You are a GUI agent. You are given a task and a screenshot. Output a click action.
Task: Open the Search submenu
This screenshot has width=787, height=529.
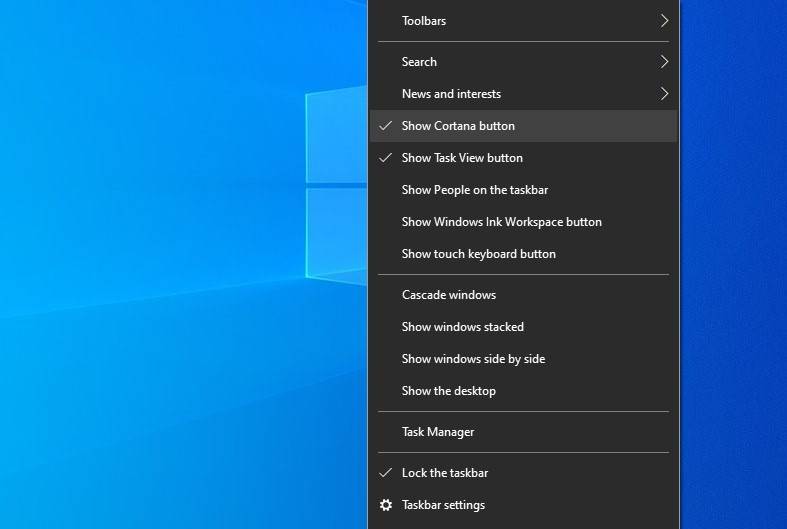pyautogui.click(x=523, y=62)
